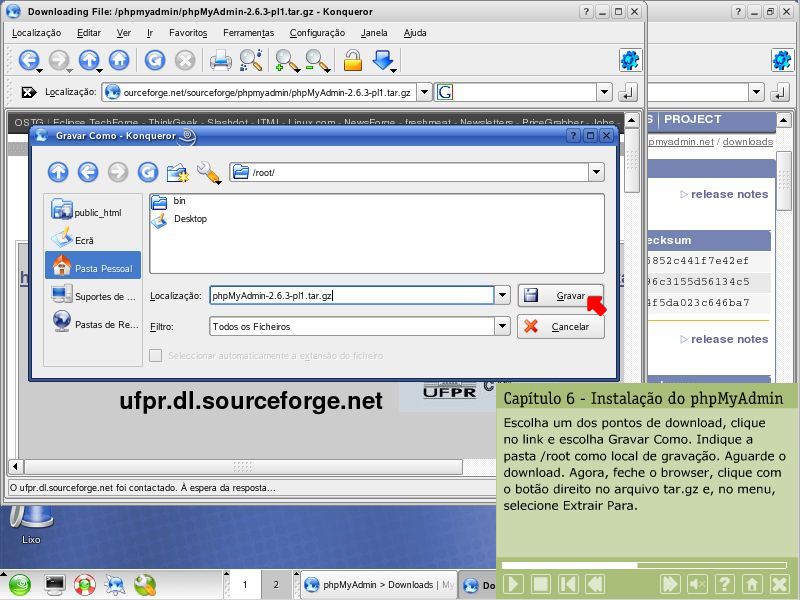This screenshot has width=800, height=600.
Task: Expand the filename Localização dropdown arrow
Action: coord(502,296)
